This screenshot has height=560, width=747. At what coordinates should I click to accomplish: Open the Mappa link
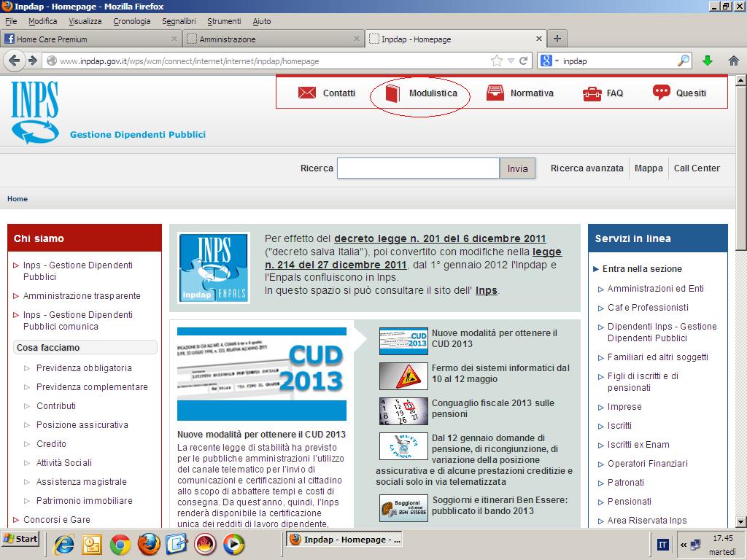649,168
